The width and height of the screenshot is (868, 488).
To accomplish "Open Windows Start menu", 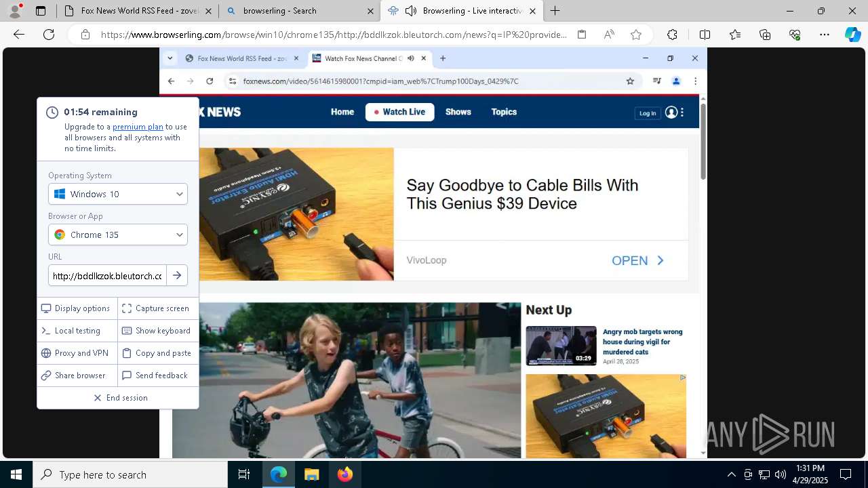I will [16, 474].
